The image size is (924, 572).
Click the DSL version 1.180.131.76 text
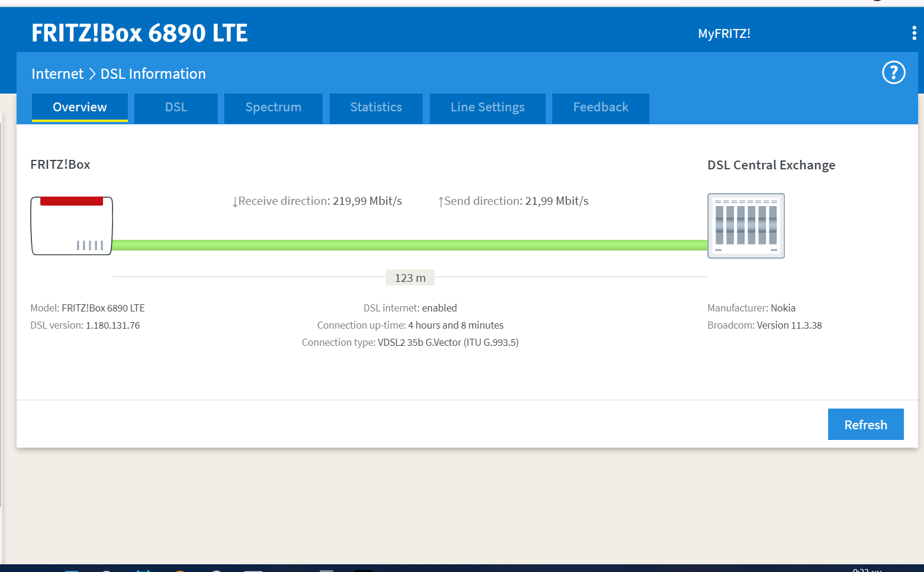pos(85,325)
